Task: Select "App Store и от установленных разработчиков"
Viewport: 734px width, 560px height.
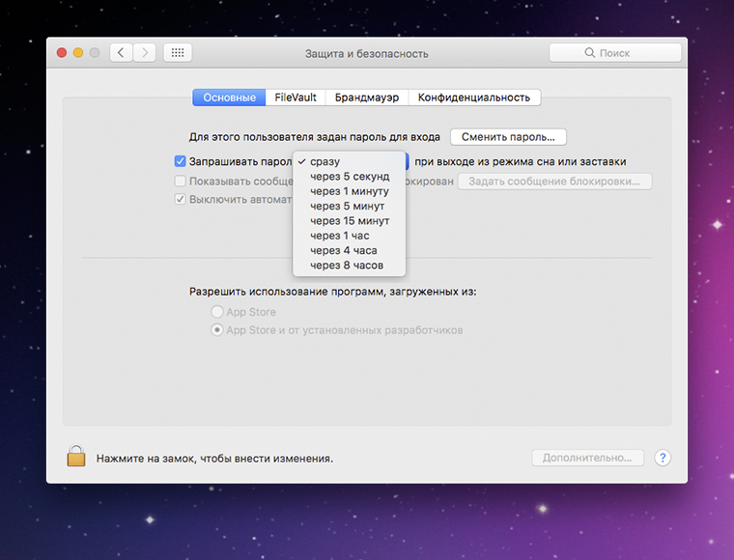Action: click(x=217, y=330)
